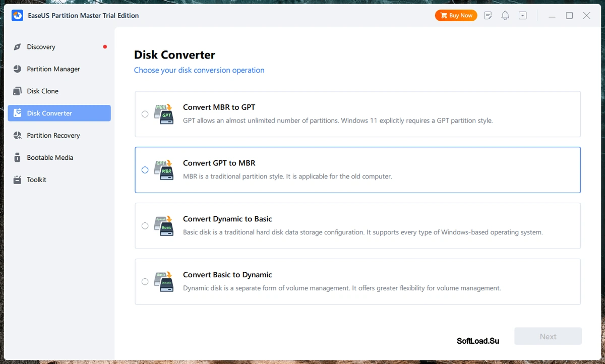Open the feedback notes icon in title bar
Image resolution: width=605 pixels, height=364 pixels.
[488, 16]
